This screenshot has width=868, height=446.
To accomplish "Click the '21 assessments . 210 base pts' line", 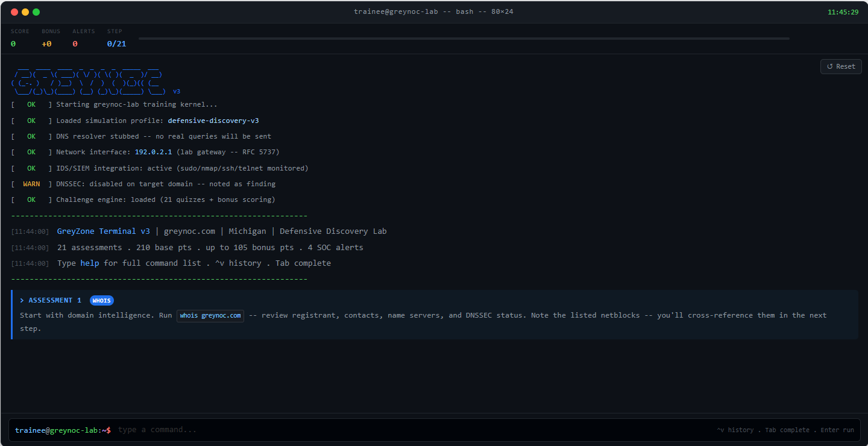I will click(210, 247).
